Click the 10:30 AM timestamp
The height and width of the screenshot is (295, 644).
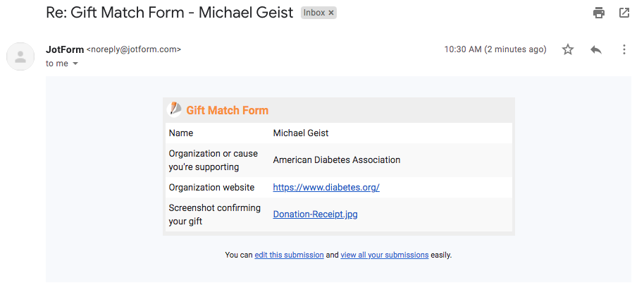[x=495, y=49]
